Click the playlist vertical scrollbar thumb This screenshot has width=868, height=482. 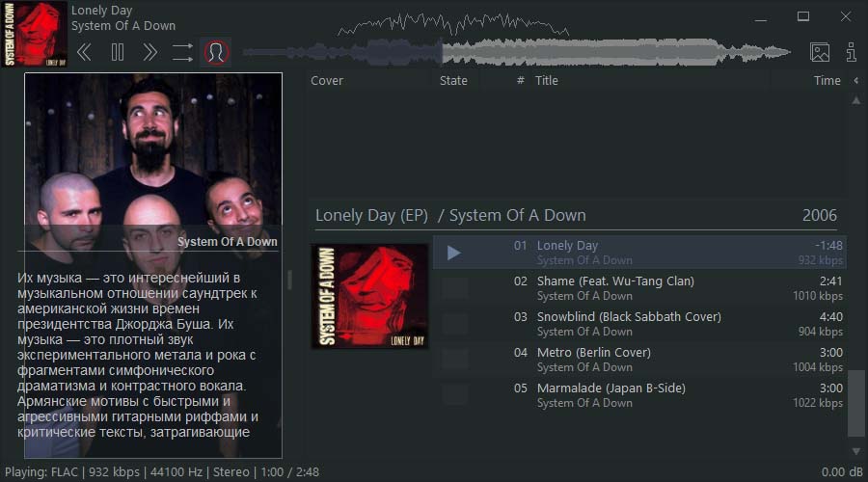(x=855, y=403)
